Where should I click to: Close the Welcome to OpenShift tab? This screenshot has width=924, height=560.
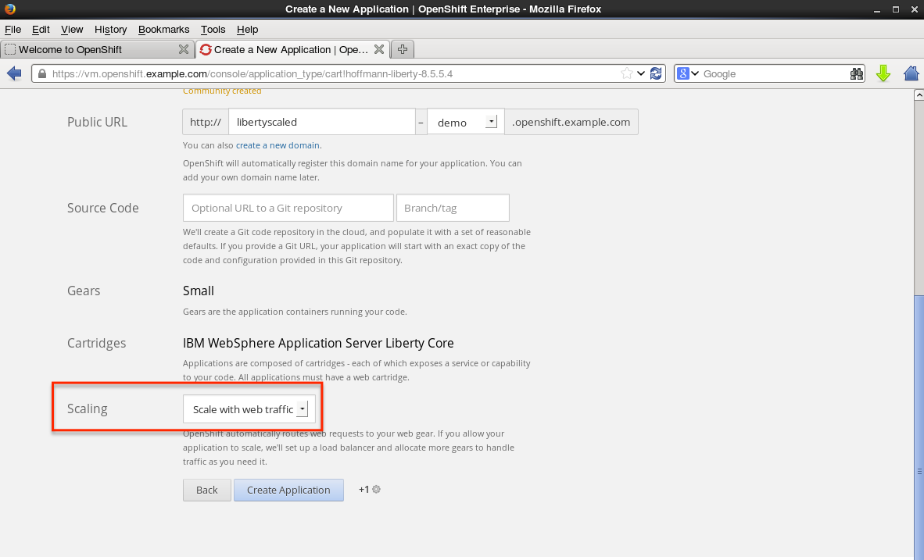point(184,49)
